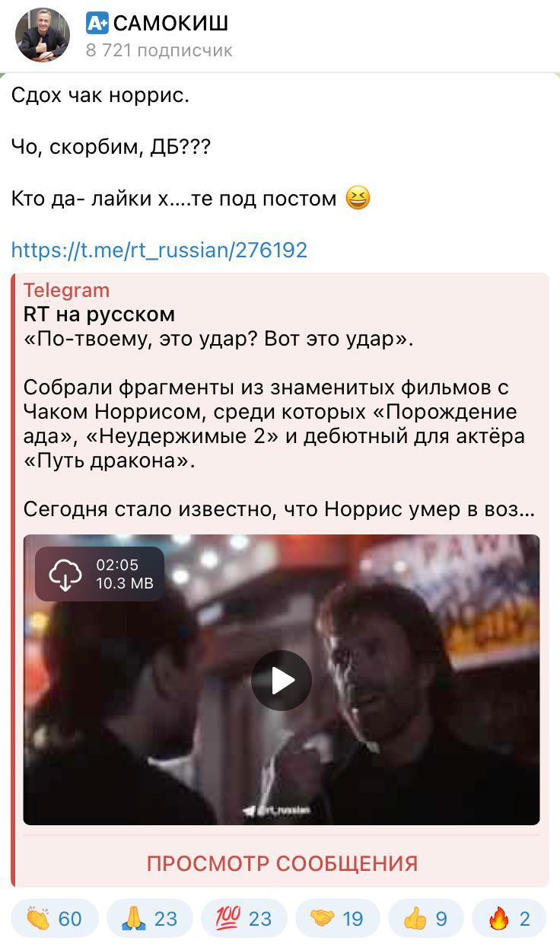Toggle the 100 points reaction with 23
560x944 pixels.
243,919
